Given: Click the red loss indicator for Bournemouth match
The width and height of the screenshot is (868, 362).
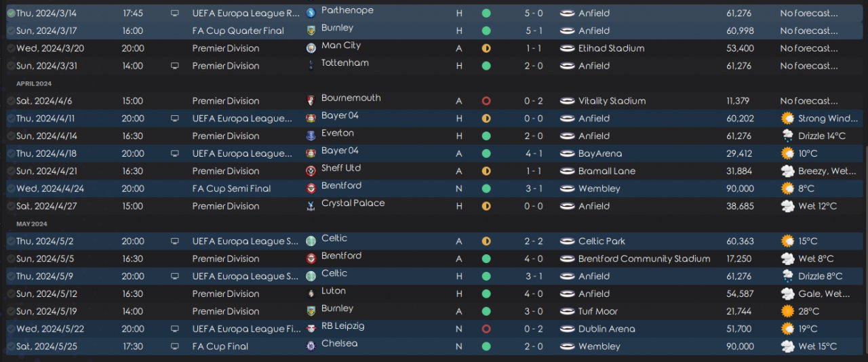Looking at the screenshot, I should (486, 101).
